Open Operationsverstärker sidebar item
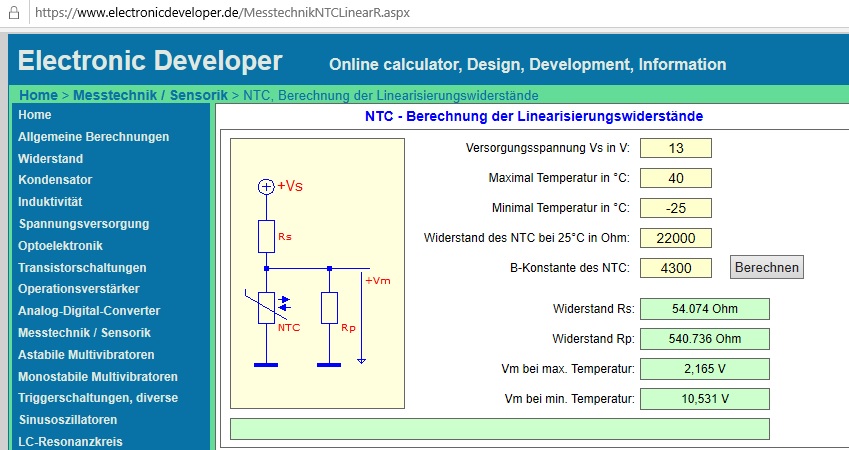 point(79,289)
